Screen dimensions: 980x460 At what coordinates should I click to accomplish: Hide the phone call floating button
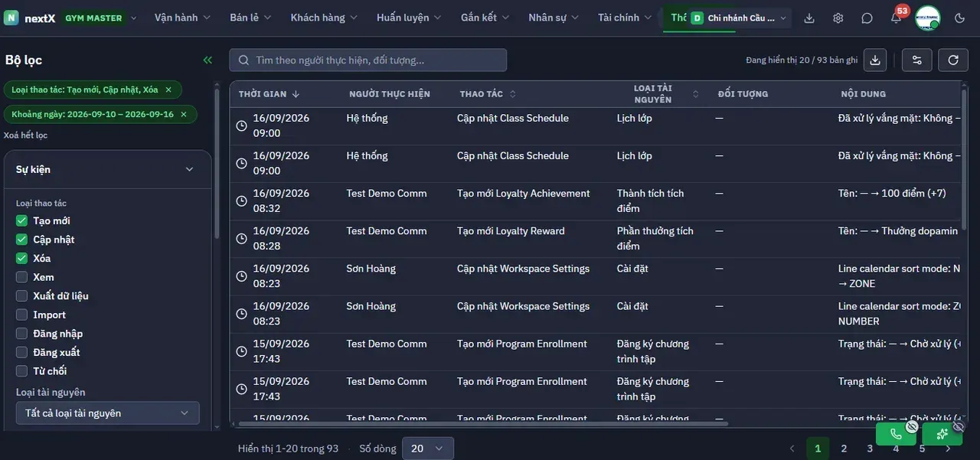point(912,426)
